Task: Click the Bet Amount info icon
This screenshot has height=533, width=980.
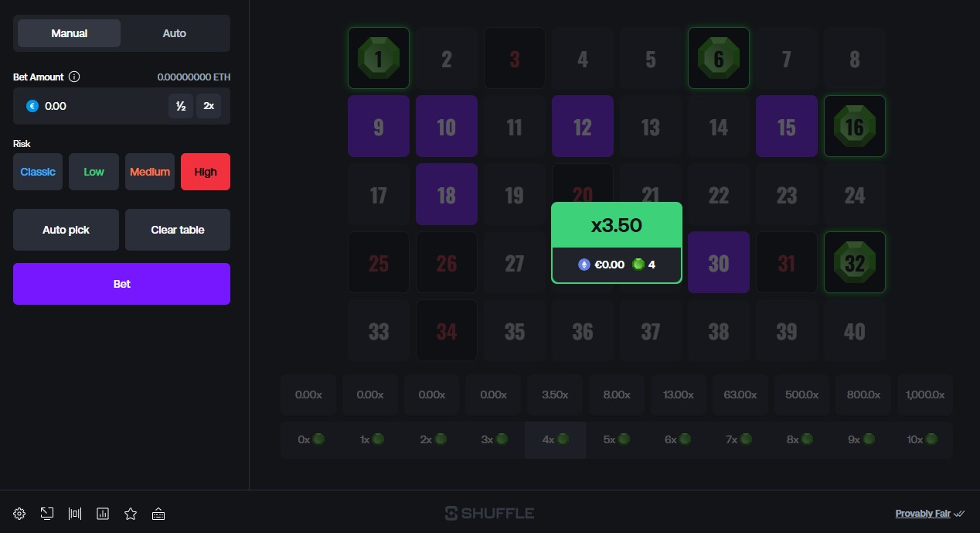Action: (74, 77)
